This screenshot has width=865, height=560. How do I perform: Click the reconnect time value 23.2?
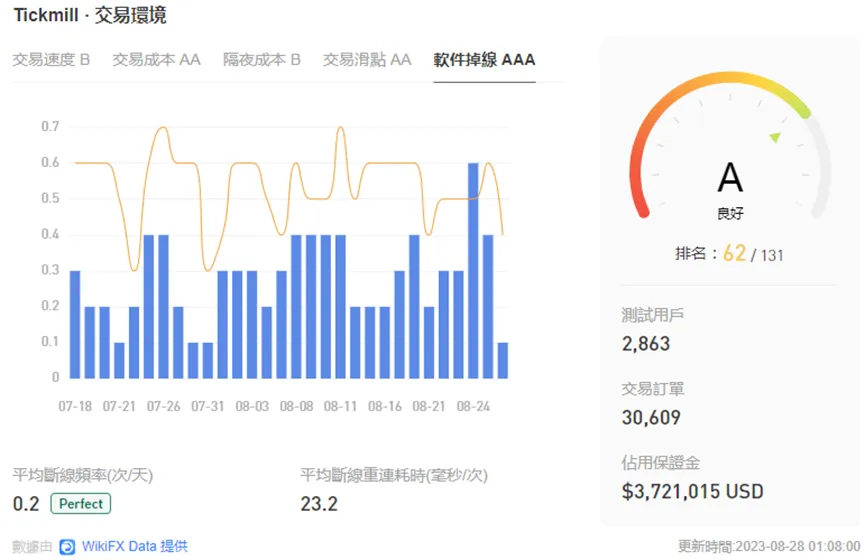tap(319, 504)
